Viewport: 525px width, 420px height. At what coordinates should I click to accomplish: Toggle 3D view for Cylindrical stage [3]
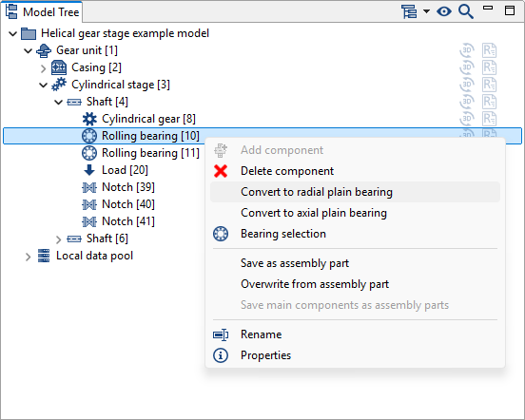click(x=467, y=85)
